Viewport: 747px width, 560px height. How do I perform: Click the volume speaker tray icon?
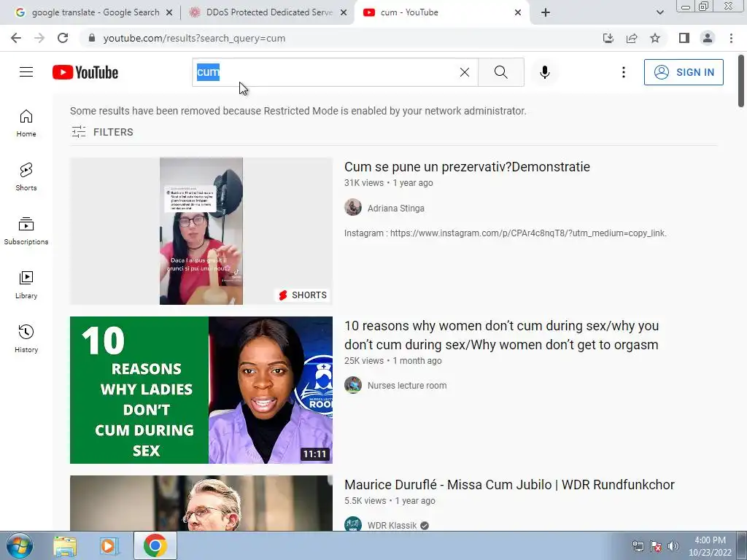coord(673,546)
